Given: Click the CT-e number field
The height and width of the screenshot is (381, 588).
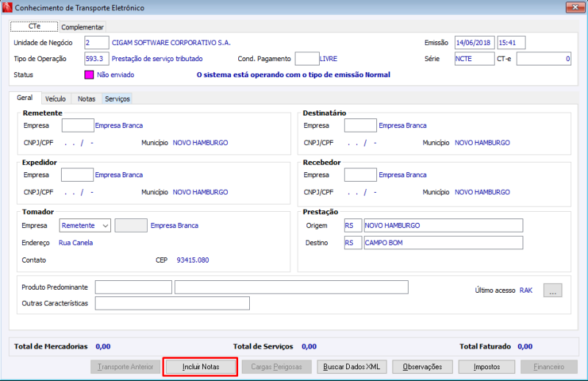Looking at the screenshot, I should click(544, 59).
